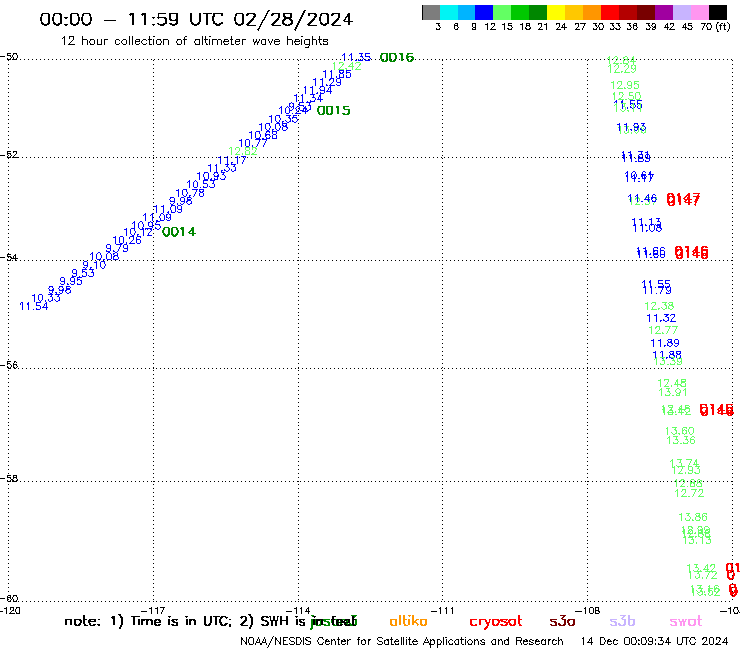
Task: Click the note 'Time is in UTC'
Action: pos(181,621)
